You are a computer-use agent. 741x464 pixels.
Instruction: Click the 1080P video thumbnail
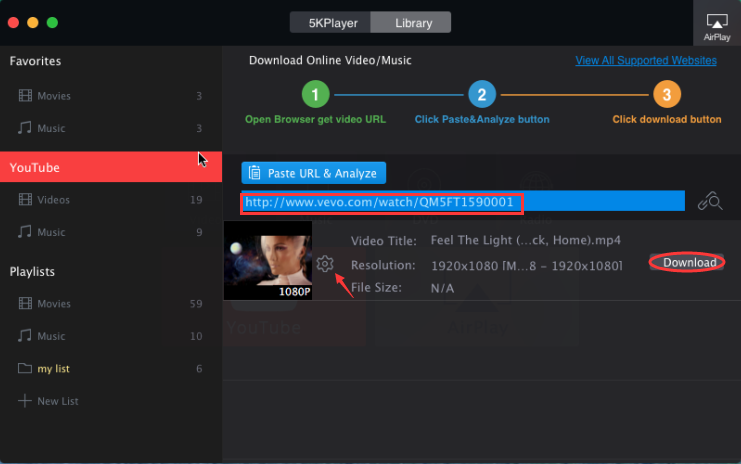coord(268,260)
